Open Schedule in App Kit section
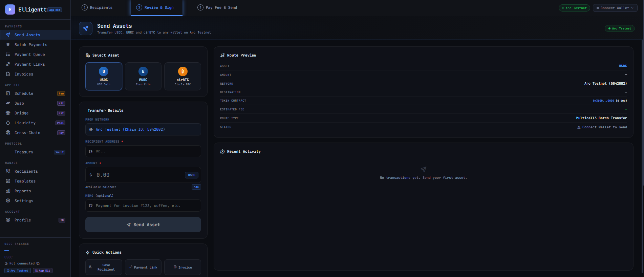 pyautogui.click(x=35, y=93)
